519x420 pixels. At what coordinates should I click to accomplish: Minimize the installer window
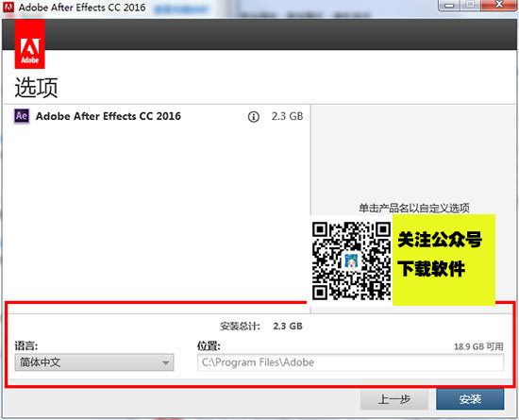click(x=449, y=5)
